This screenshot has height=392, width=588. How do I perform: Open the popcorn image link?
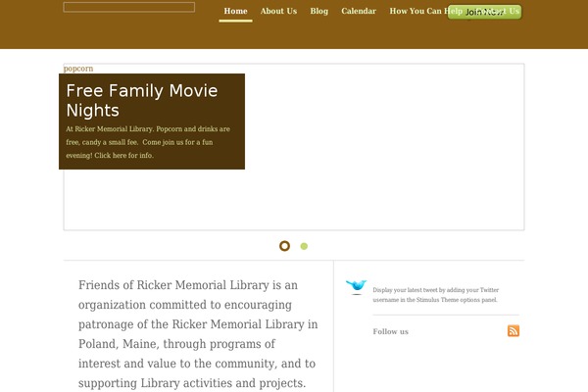click(x=78, y=69)
